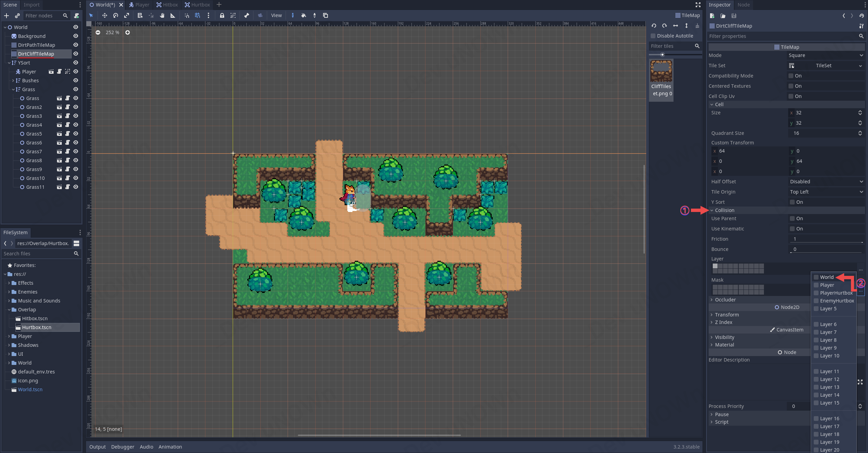Check the World collision layer option
This screenshot has height=453, width=868.
[816, 277]
